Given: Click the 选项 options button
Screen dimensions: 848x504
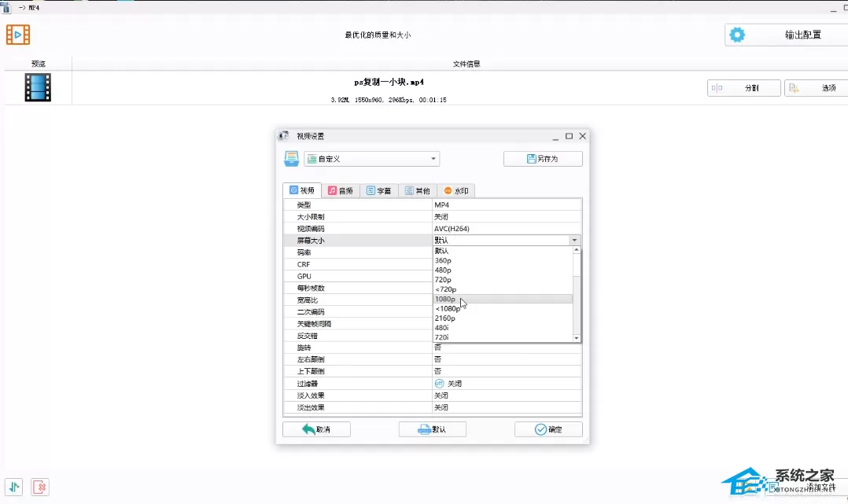Looking at the screenshot, I should point(817,87).
